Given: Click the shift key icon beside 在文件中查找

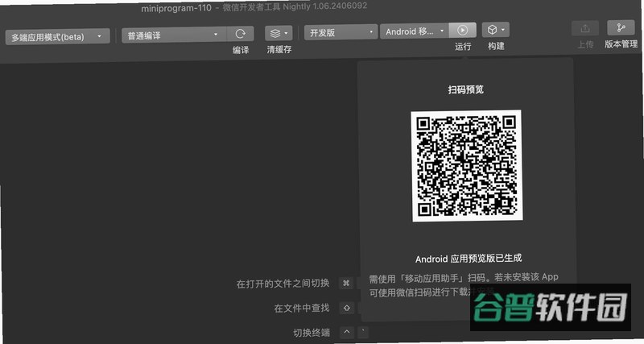Looking at the screenshot, I should [x=347, y=308].
